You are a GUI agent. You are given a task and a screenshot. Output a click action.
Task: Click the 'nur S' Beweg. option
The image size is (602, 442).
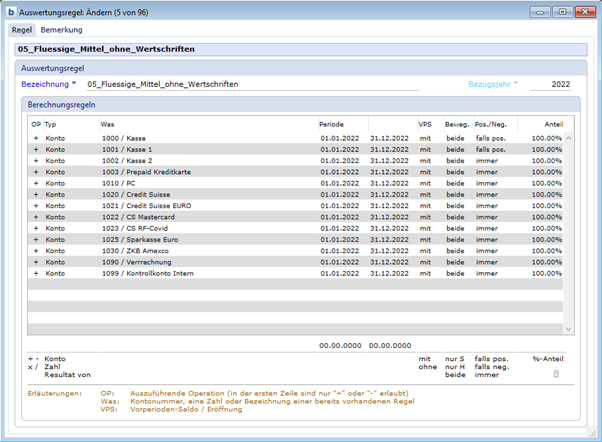pyautogui.click(x=456, y=358)
